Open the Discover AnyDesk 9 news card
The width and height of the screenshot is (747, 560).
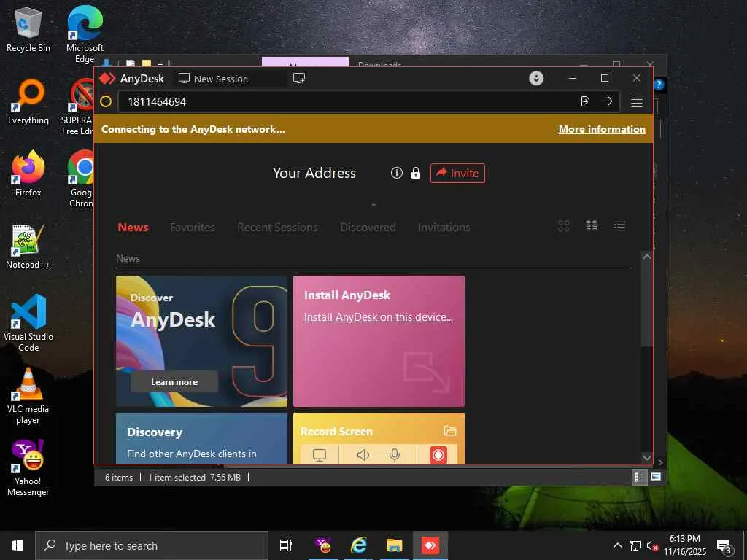click(201, 341)
